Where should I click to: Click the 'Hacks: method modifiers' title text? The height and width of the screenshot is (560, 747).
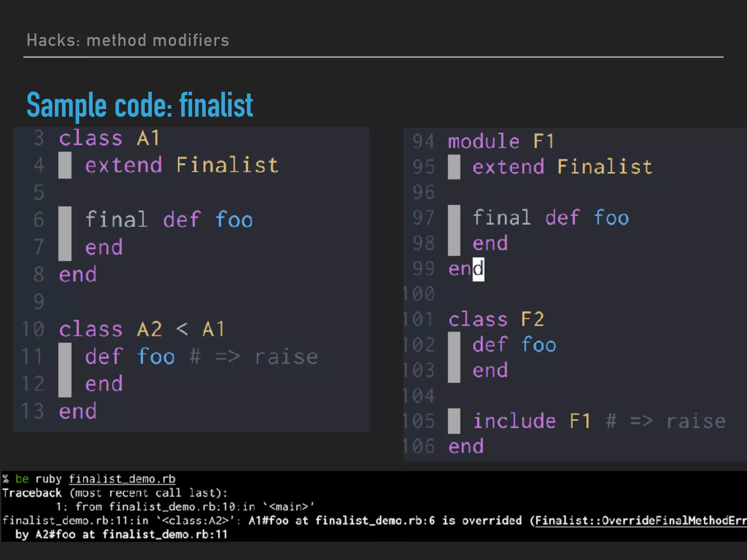click(128, 40)
